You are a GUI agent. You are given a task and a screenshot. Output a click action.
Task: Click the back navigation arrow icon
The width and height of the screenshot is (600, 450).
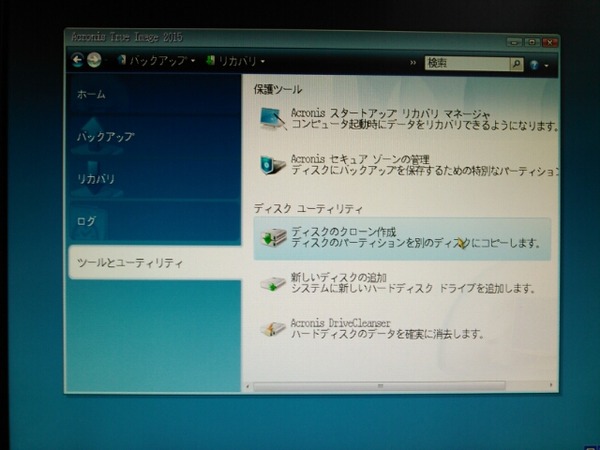[x=78, y=60]
